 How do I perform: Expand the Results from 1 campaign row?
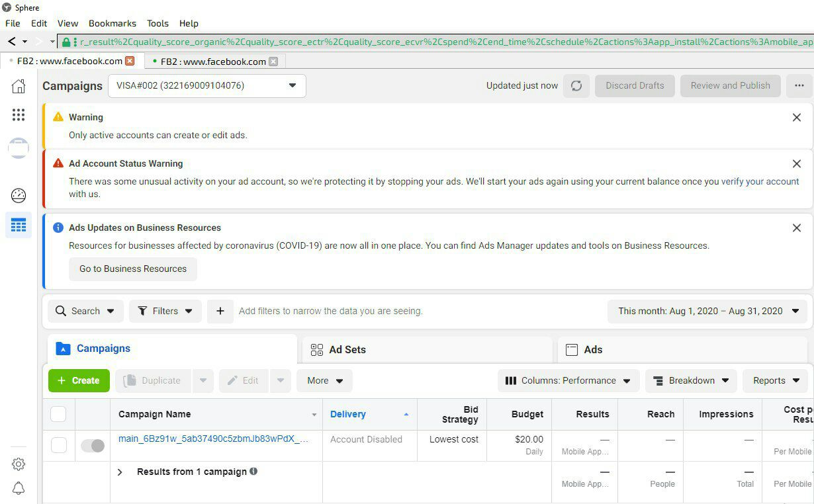click(x=120, y=472)
